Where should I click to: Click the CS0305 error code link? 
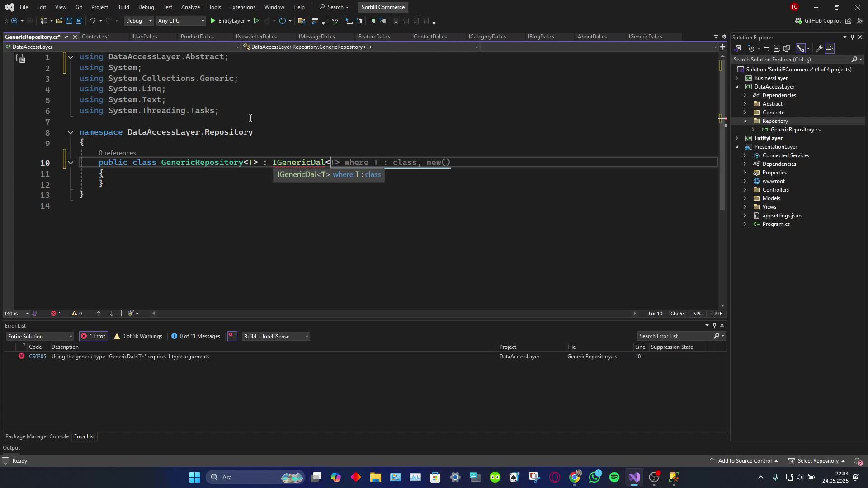(x=38, y=357)
